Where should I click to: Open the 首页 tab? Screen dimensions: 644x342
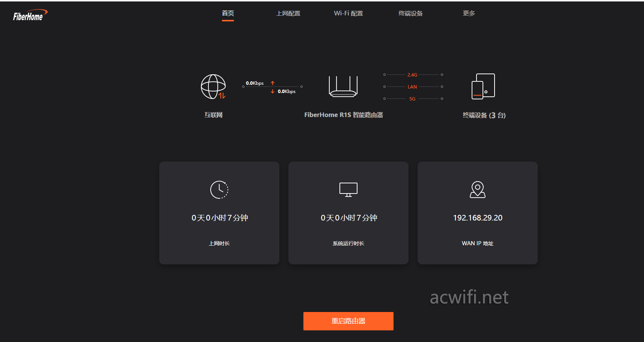tap(228, 13)
